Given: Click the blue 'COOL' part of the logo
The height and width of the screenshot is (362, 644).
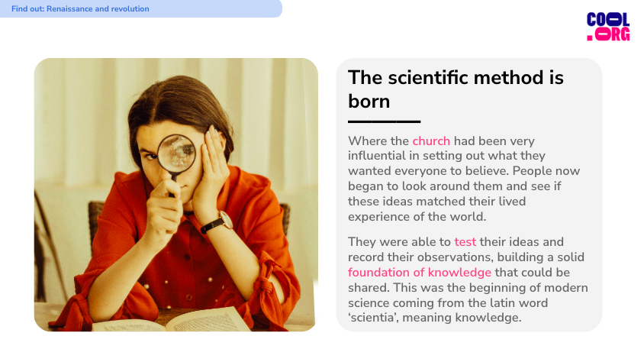Looking at the screenshot, I should click(608, 19).
